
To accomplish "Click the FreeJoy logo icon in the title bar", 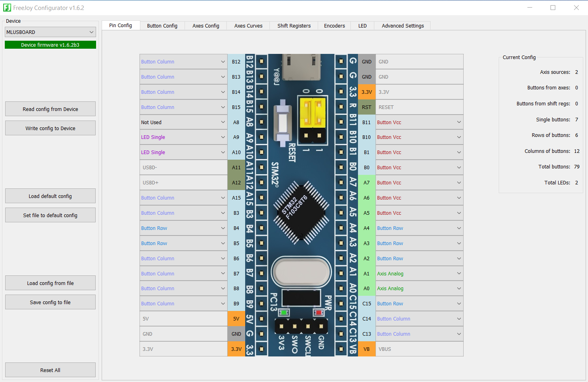I will (x=7, y=8).
